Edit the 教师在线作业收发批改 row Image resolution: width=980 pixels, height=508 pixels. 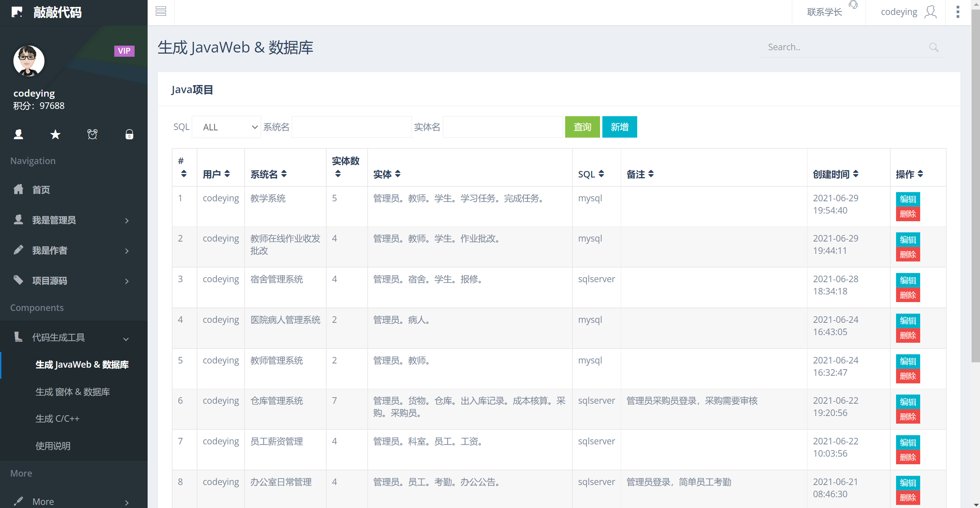click(x=908, y=240)
